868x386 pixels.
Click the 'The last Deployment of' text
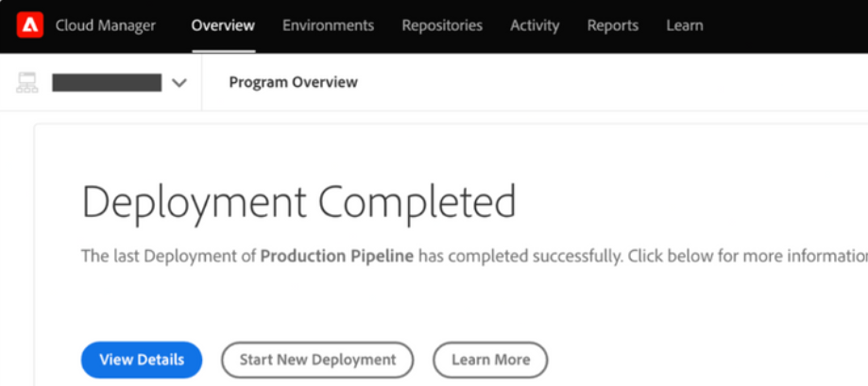(168, 256)
